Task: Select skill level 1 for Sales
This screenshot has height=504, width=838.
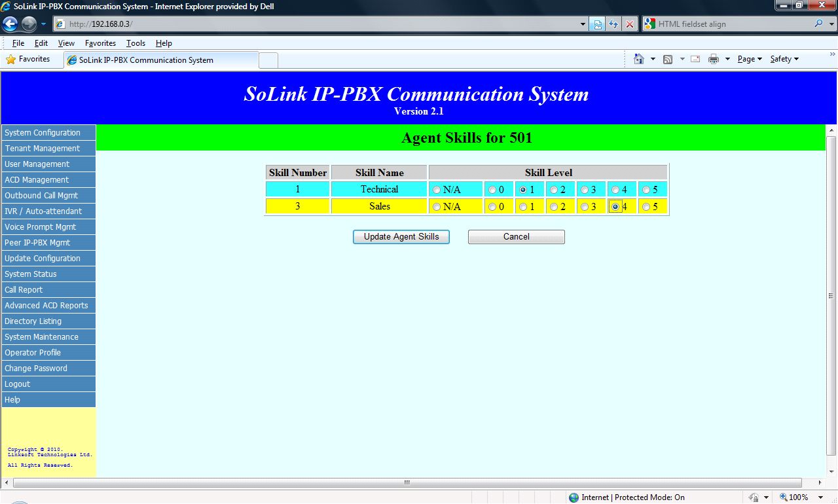Action: (x=523, y=207)
